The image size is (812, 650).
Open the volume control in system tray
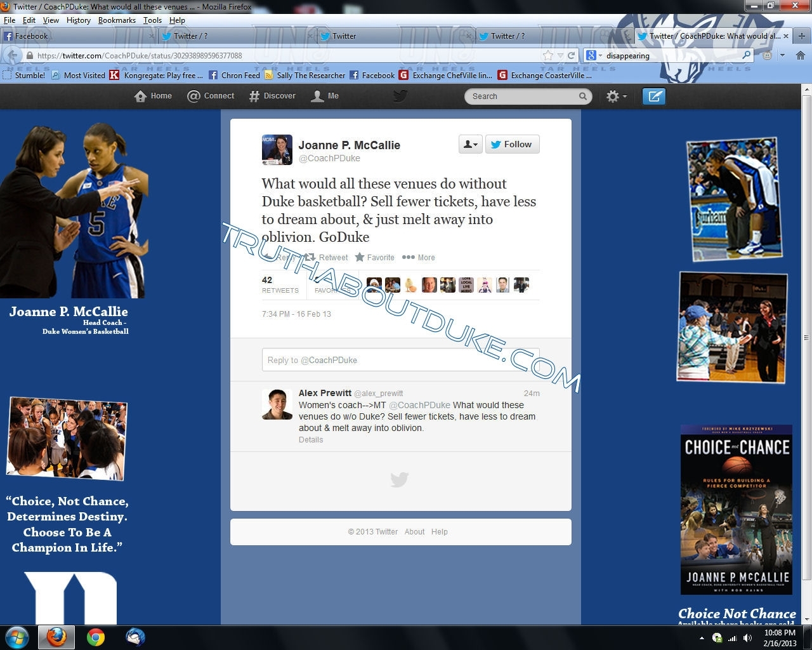(x=748, y=638)
